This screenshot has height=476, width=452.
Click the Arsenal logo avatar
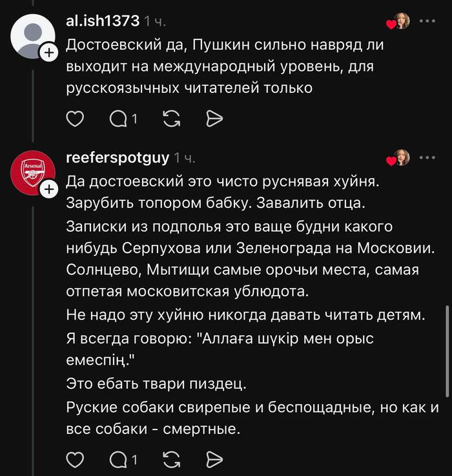pyautogui.click(x=32, y=172)
